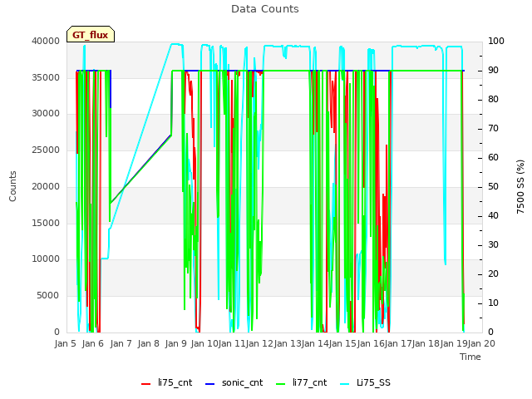532x399 pixels.
Task: Click the 10000 tick label
Action: tap(46, 259)
